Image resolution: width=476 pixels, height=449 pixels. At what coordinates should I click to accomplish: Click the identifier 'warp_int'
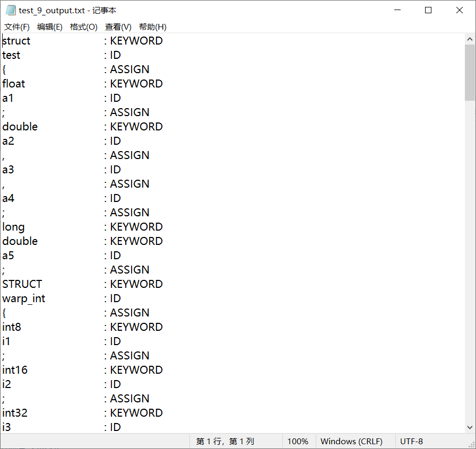tap(24, 299)
